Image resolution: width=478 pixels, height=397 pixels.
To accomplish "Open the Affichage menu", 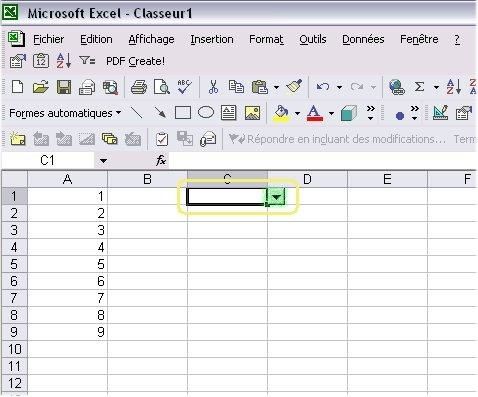I will [x=151, y=39].
